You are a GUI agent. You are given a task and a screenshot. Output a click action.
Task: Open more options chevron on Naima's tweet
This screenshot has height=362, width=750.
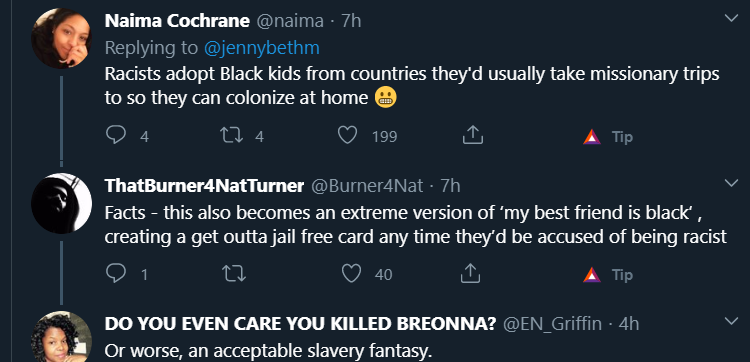point(731,19)
